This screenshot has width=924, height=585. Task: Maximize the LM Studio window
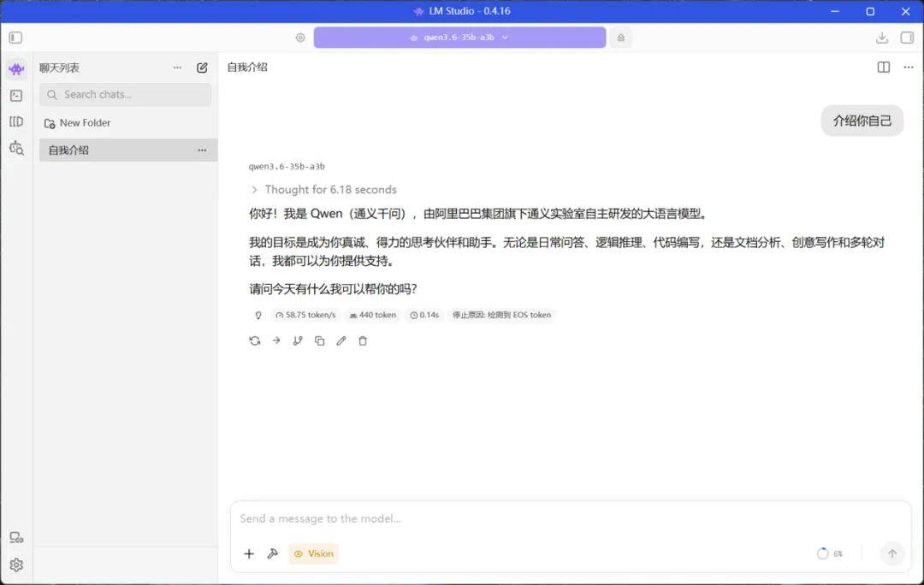870,11
